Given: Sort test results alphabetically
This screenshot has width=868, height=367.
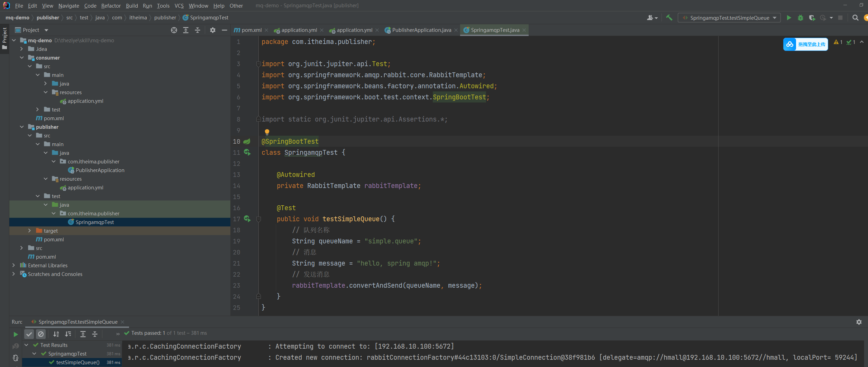Looking at the screenshot, I should pyautogui.click(x=56, y=334).
